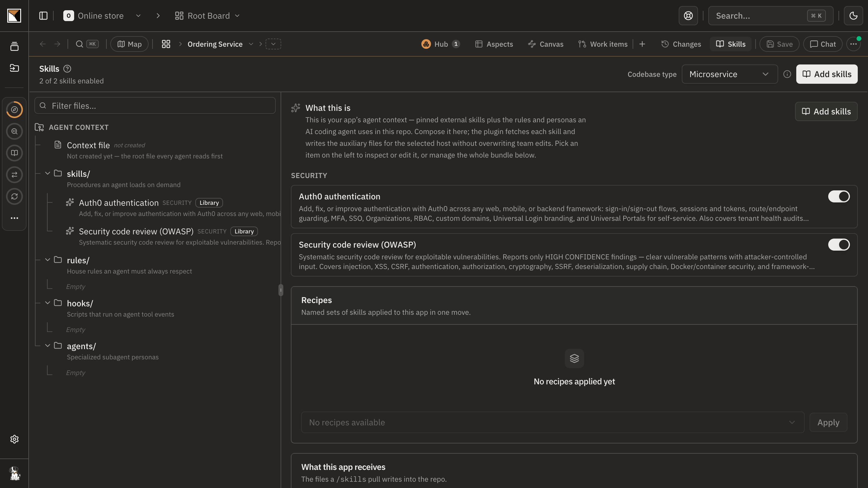Click the Filter files input
The height and width of the screenshot is (488, 868).
click(155, 106)
